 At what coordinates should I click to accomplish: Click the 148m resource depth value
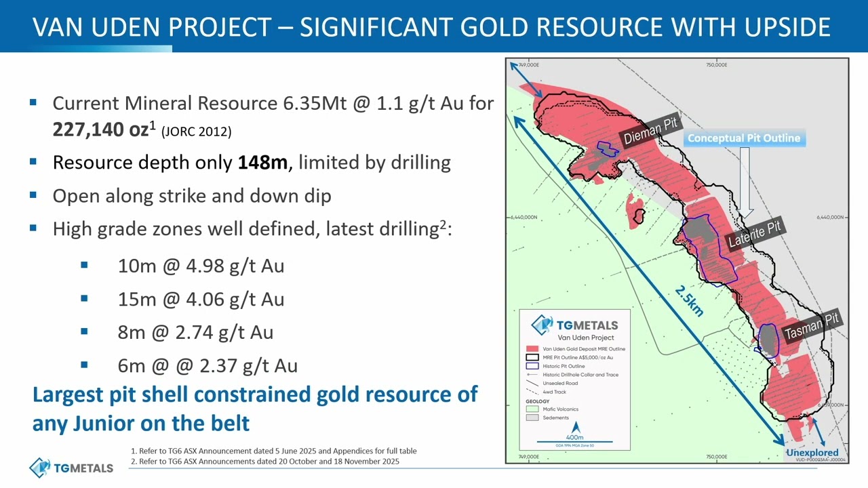262,163
